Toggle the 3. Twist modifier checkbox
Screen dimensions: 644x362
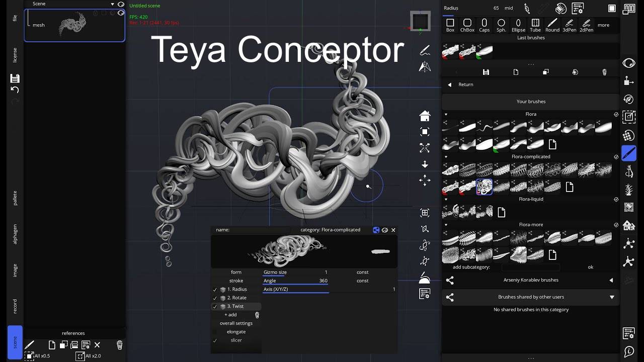pos(215,307)
